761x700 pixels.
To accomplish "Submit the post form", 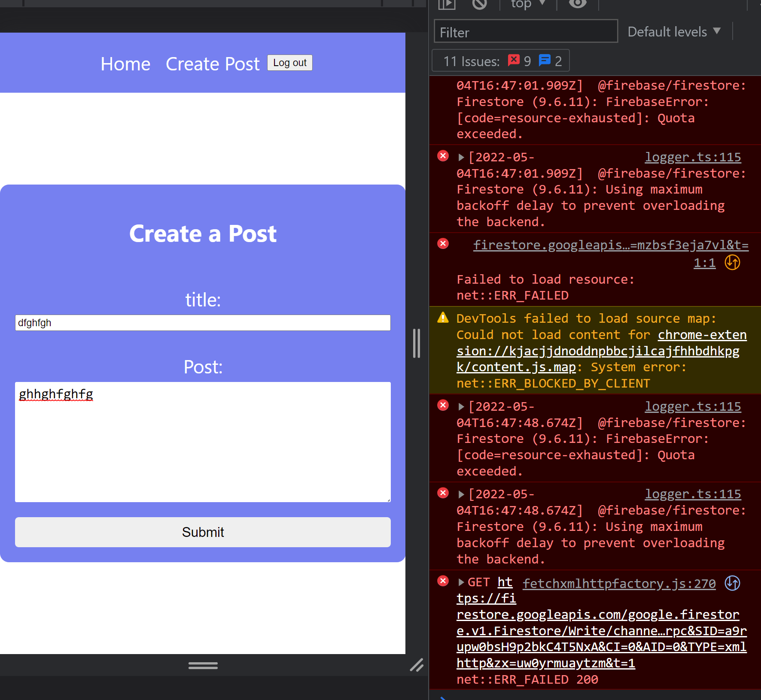I will click(203, 532).
